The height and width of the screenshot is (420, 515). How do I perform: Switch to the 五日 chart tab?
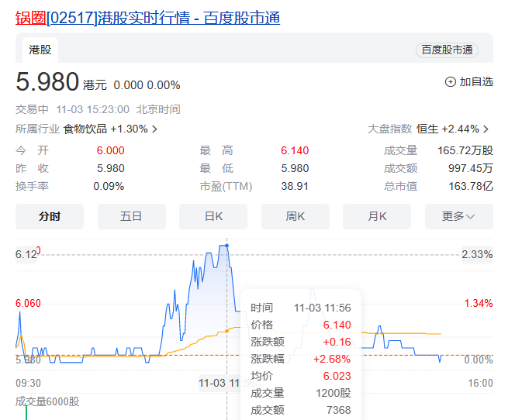132,216
